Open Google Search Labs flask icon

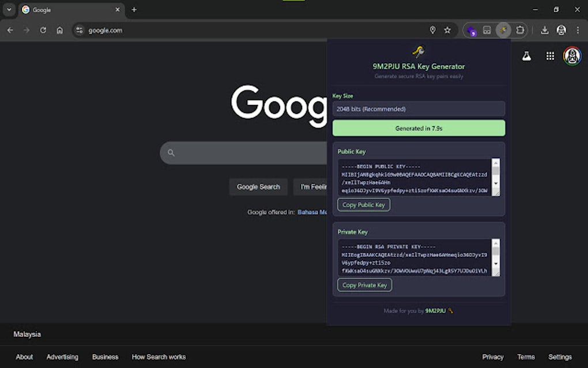[x=526, y=56]
